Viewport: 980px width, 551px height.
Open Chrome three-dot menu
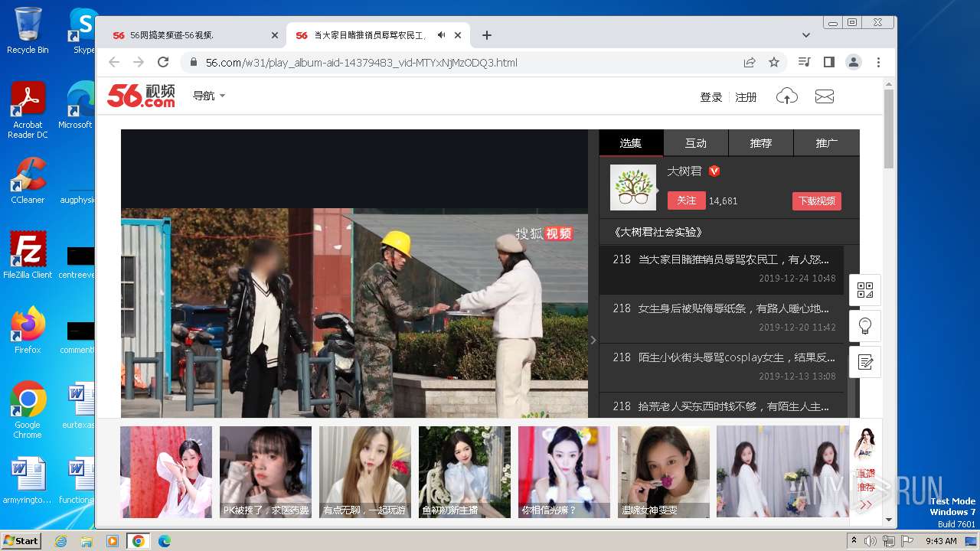click(878, 62)
